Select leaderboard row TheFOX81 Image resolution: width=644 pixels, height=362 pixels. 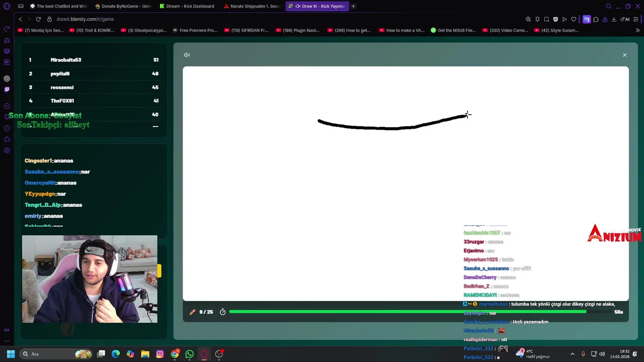coord(94,101)
